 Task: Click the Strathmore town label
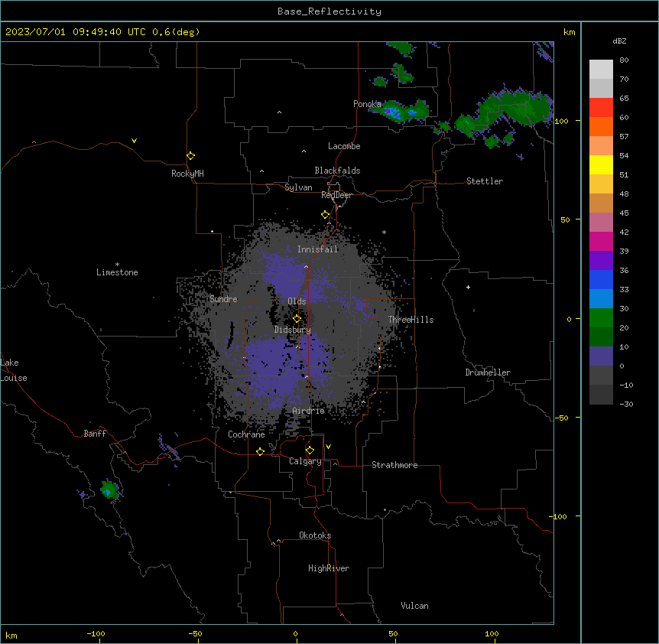coord(394,465)
